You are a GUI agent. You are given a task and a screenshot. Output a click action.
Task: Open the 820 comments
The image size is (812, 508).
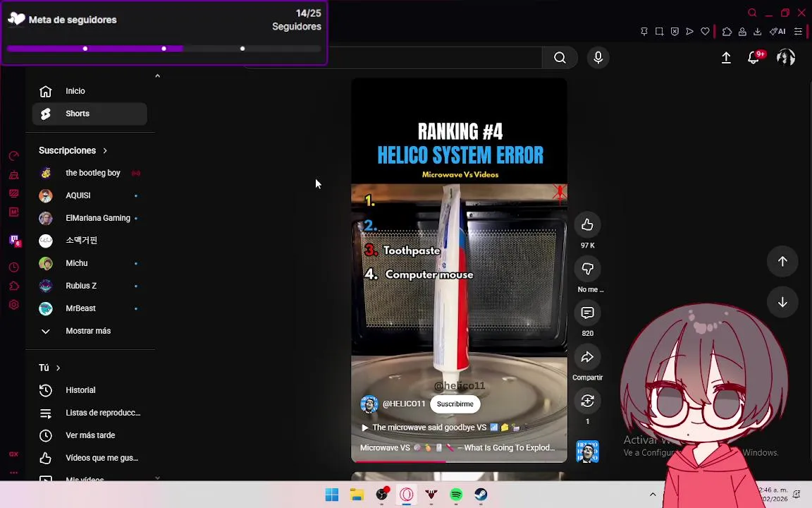[587, 313]
